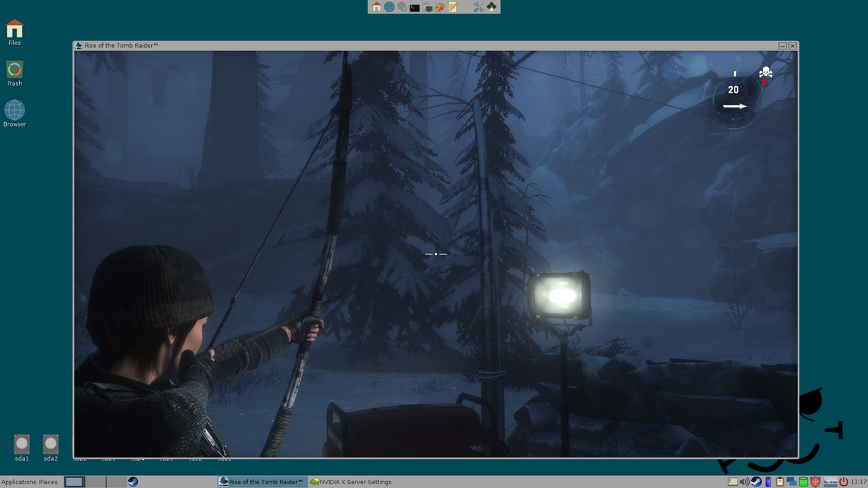Viewport: 868px width, 488px height.
Task: Open the Files desktop icon
Action: [x=14, y=33]
